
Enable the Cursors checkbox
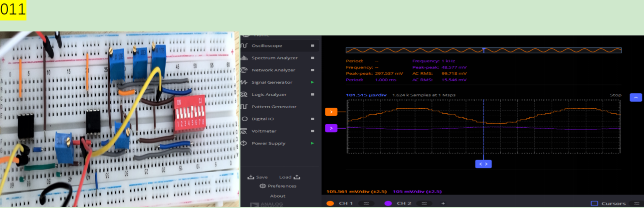[x=594, y=203]
